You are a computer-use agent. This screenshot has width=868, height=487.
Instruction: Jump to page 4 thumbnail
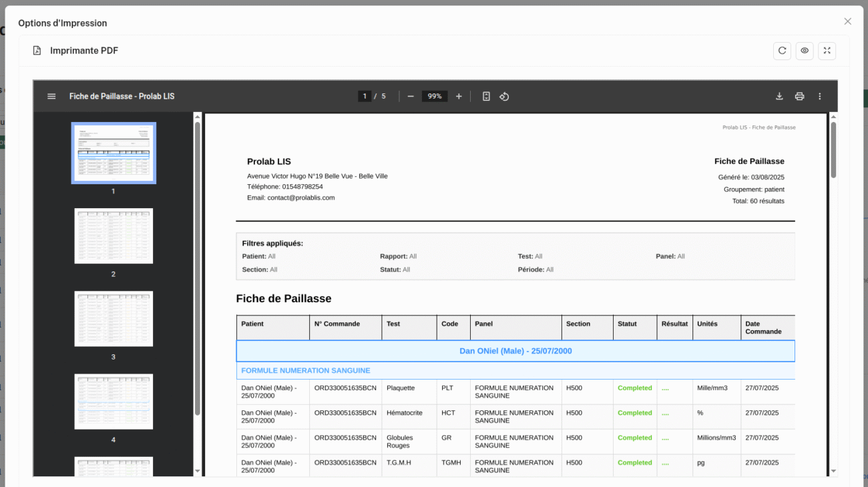[114, 402]
